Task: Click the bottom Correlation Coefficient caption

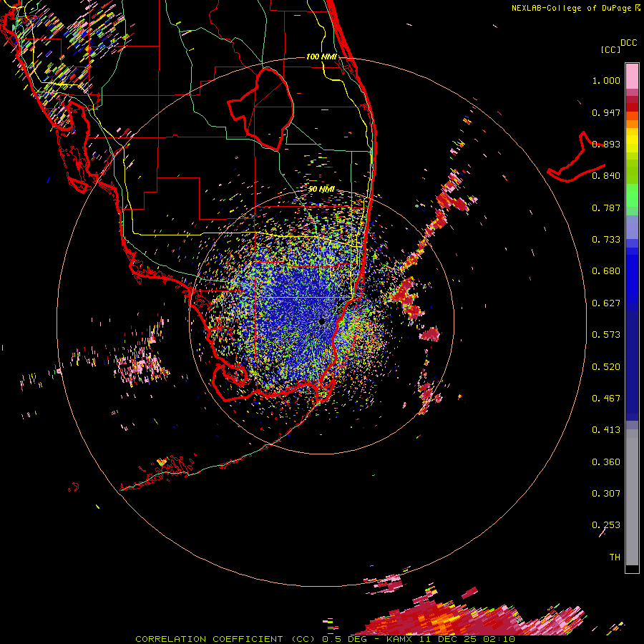Action: [326, 639]
